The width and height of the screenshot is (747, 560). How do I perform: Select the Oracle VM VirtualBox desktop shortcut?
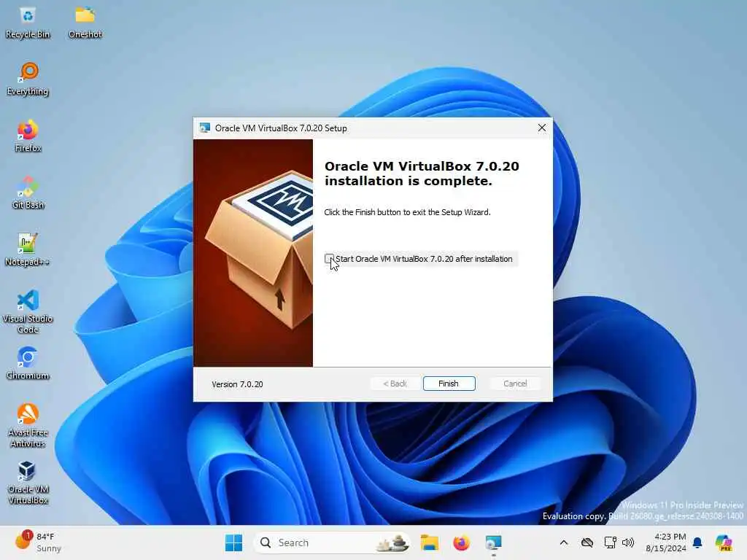point(28,482)
